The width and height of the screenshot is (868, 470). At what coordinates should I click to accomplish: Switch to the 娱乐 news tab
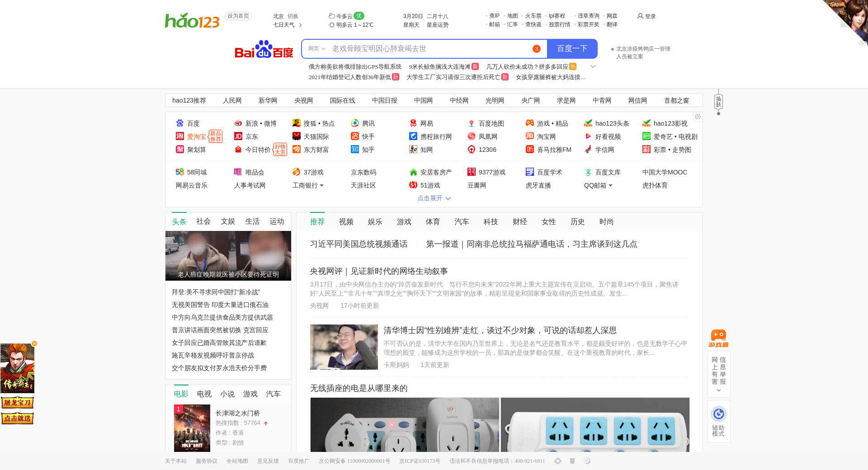coord(375,222)
